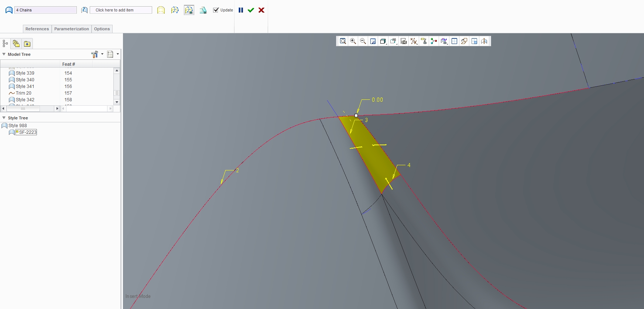This screenshot has width=644, height=309.
Task: Select Style 988 in Style Tree
Action: [x=18, y=126]
